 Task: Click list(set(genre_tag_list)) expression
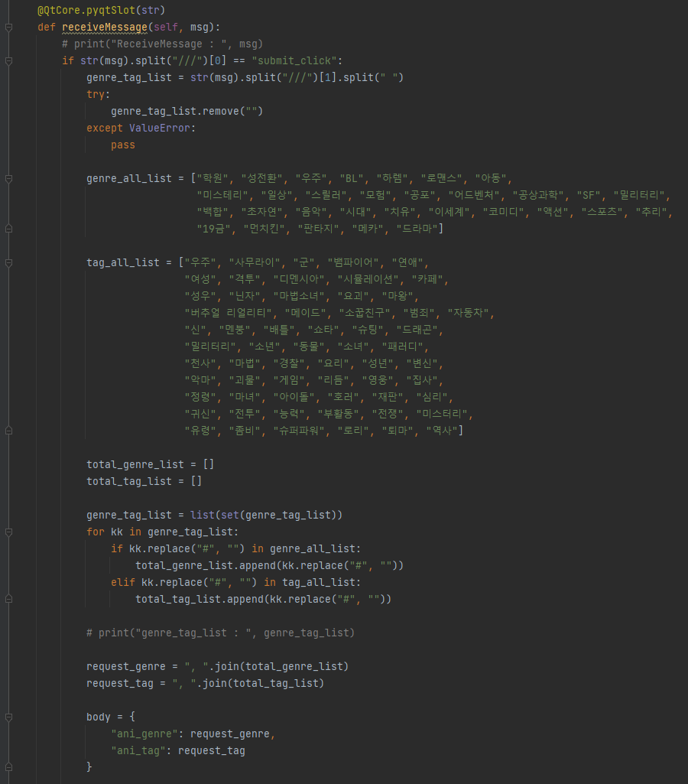coord(266,515)
